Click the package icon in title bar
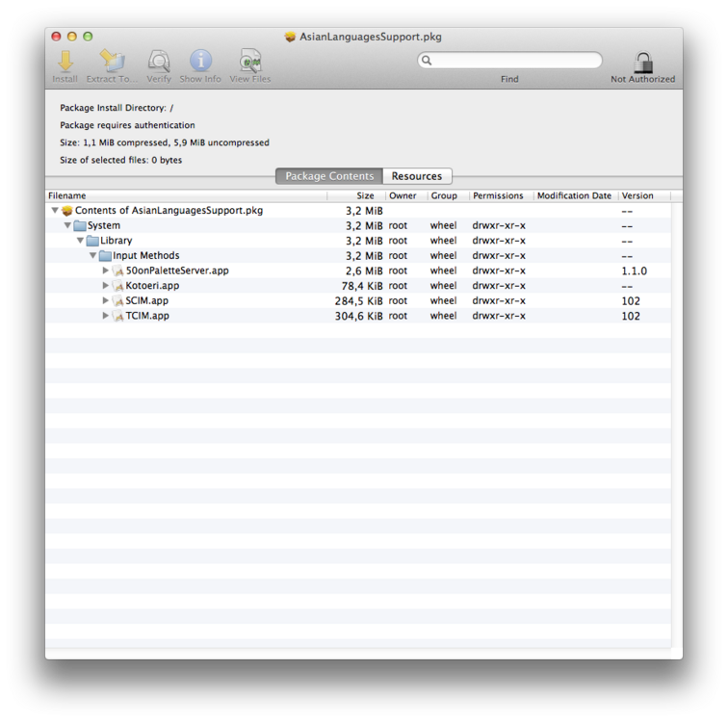Screen dimensions: 728x722 click(290, 37)
